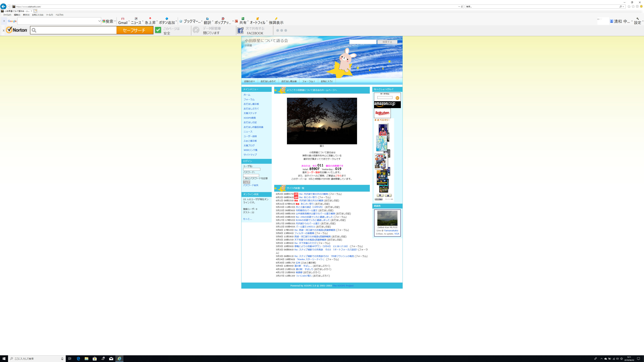
Task: Open Task View on taskbar
Action: click(x=70, y=358)
